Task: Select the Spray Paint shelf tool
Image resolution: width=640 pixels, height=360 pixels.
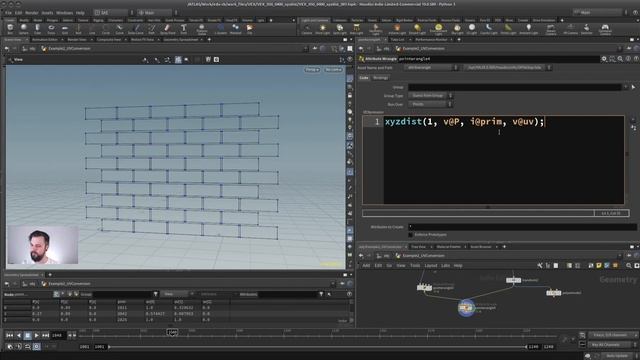Action: click(167, 29)
